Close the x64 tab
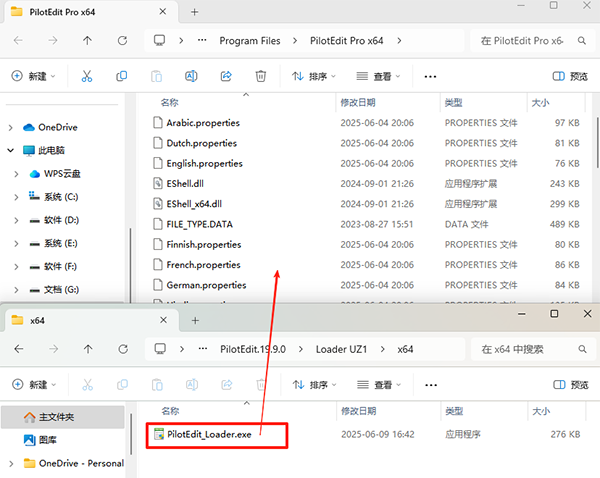 coord(163,320)
